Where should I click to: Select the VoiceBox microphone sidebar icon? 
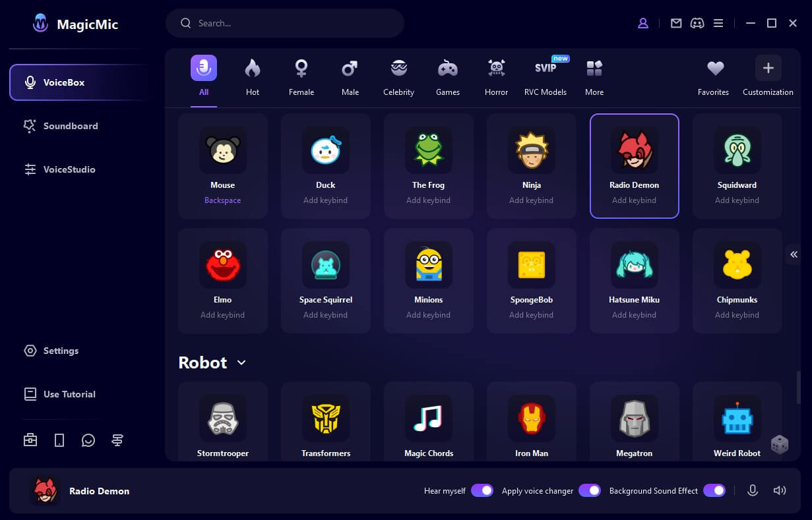pyautogui.click(x=30, y=82)
